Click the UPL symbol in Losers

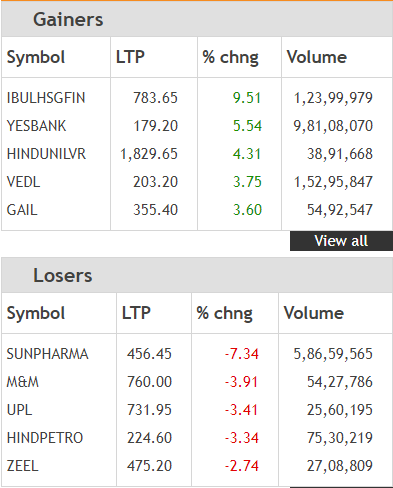point(19,410)
